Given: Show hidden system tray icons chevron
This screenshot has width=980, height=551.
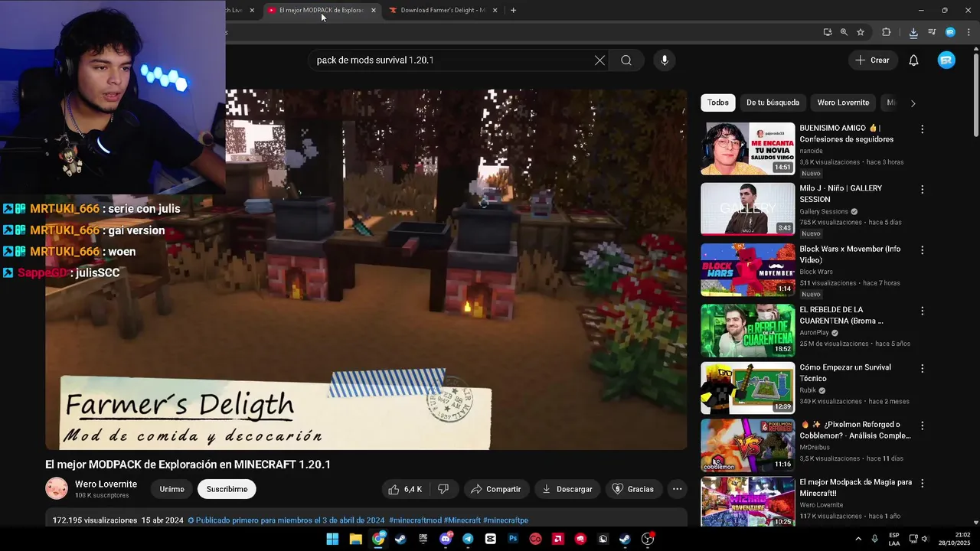Looking at the screenshot, I should pos(857,539).
